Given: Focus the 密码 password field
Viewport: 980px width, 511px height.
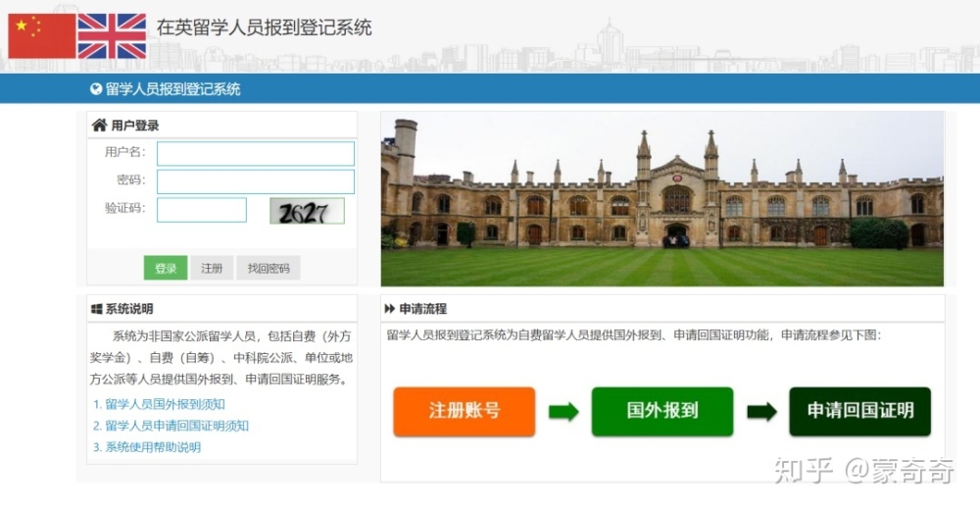Looking at the screenshot, I should tap(256, 182).
